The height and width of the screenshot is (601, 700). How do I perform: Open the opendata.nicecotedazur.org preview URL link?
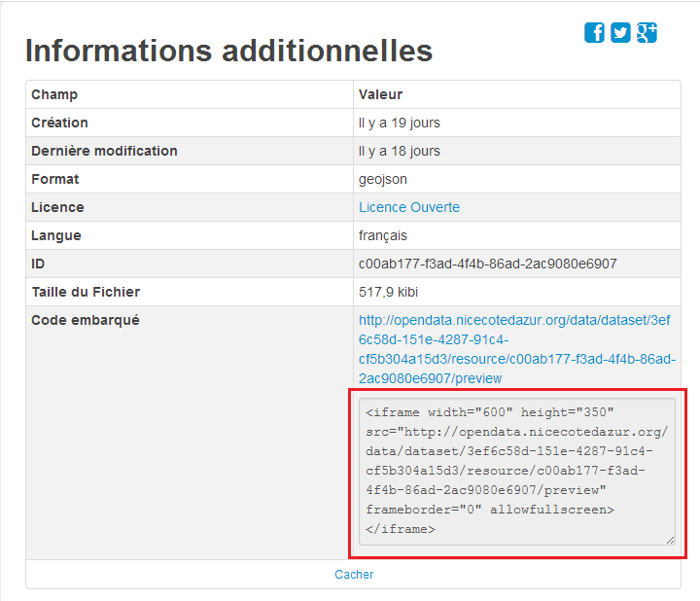(516, 349)
